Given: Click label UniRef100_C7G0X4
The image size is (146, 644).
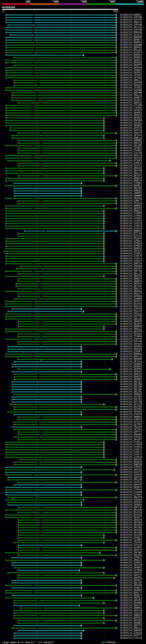Looking at the screenshot, I should [x=131, y=638].
